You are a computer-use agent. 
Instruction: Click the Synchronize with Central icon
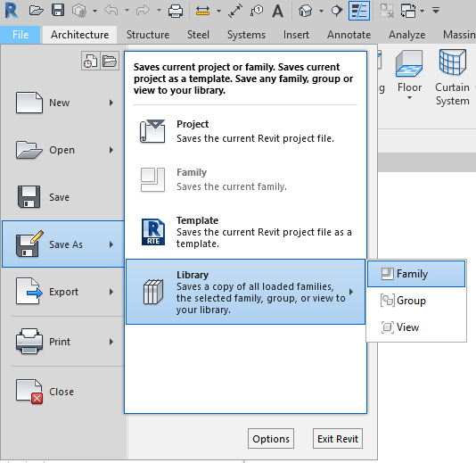pos(79,11)
